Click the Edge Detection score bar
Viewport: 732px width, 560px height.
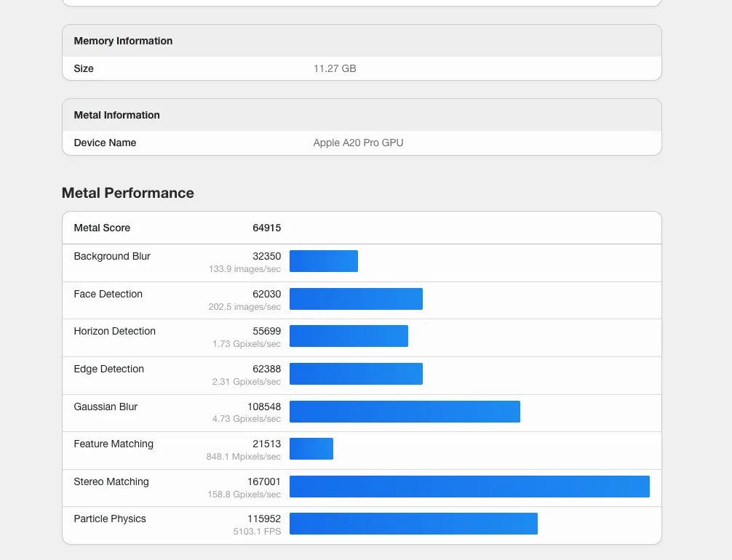[x=357, y=374]
